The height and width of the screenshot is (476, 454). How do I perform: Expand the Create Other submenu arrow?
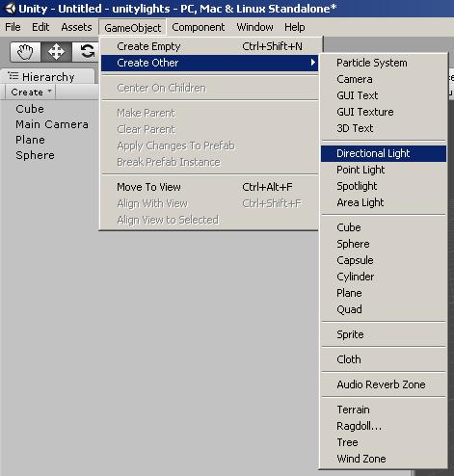(313, 63)
